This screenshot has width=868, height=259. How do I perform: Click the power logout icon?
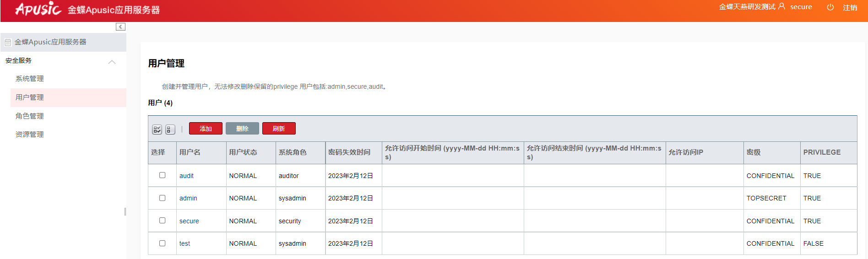coord(830,7)
